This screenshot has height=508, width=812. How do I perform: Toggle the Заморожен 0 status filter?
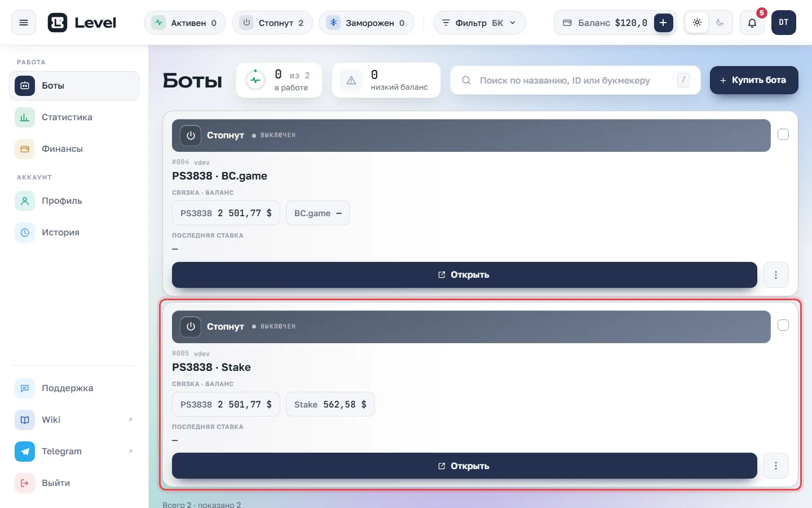coord(367,23)
